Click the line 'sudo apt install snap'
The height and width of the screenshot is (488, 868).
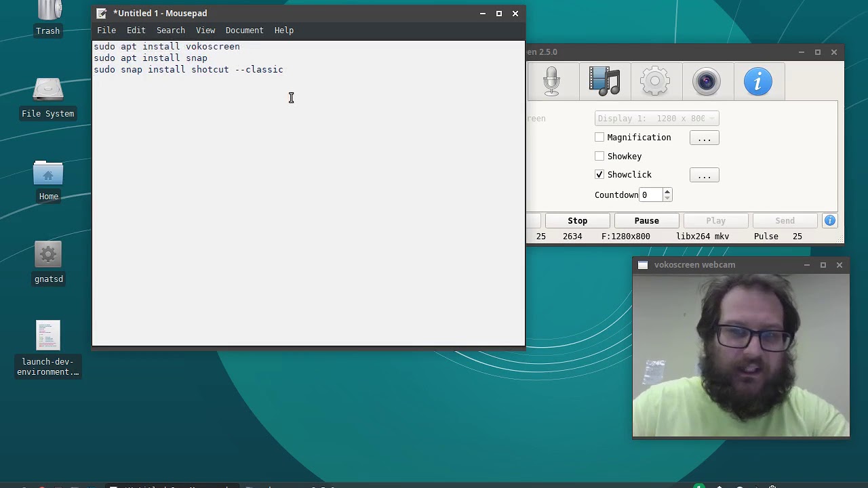coord(151,58)
